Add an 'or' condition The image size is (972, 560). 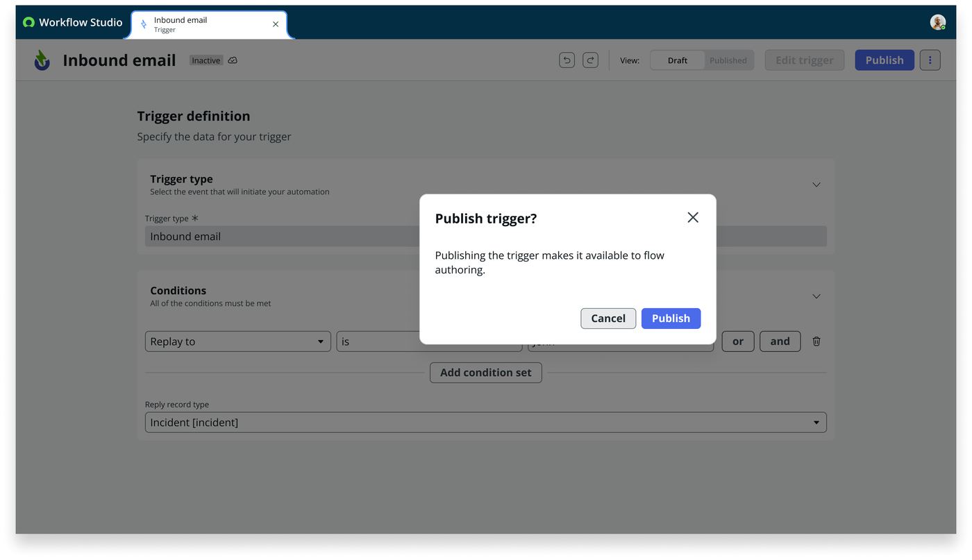click(x=738, y=341)
